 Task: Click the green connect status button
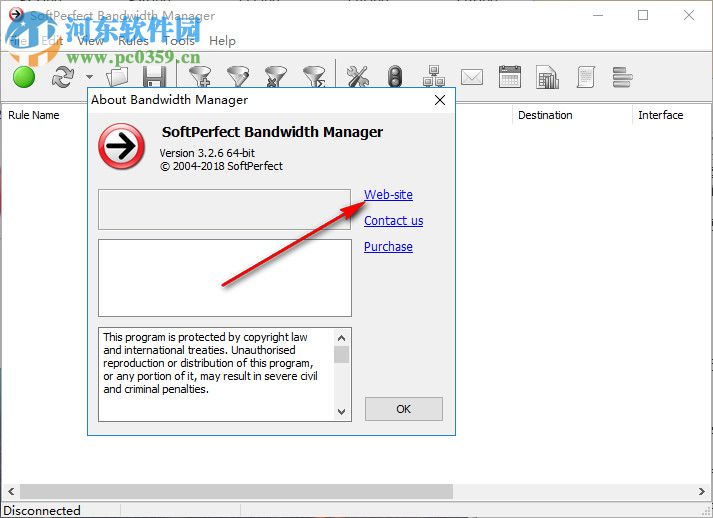[x=24, y=76]
